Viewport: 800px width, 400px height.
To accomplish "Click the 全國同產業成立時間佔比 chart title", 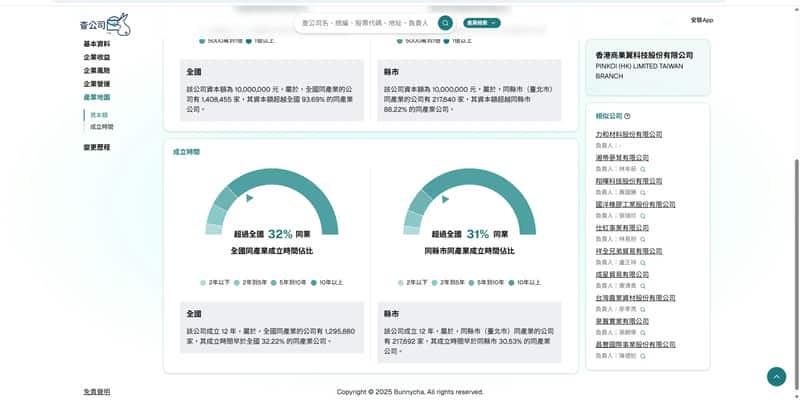I will click(x=272, y=251).
